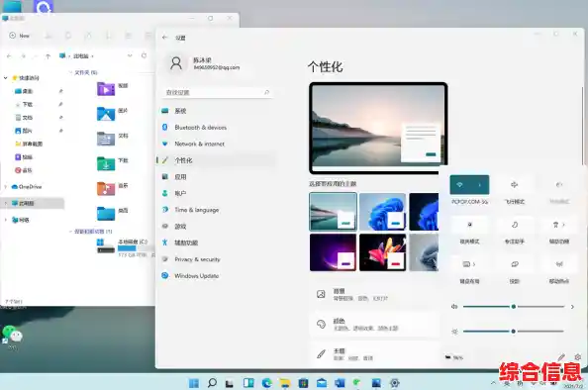Go up one level in File Explorer
The height and width of the screenshot is (390, 588).
[48, 56]
